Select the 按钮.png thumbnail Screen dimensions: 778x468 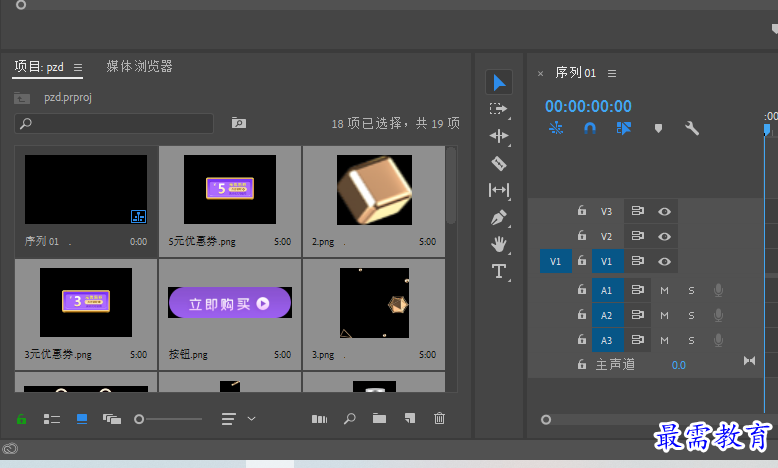point(230,303)
